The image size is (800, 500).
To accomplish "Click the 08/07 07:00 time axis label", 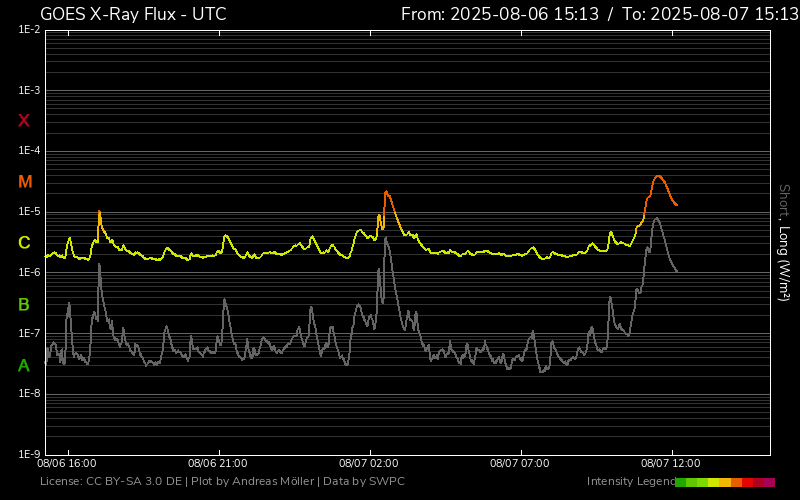I will [519, 464].
